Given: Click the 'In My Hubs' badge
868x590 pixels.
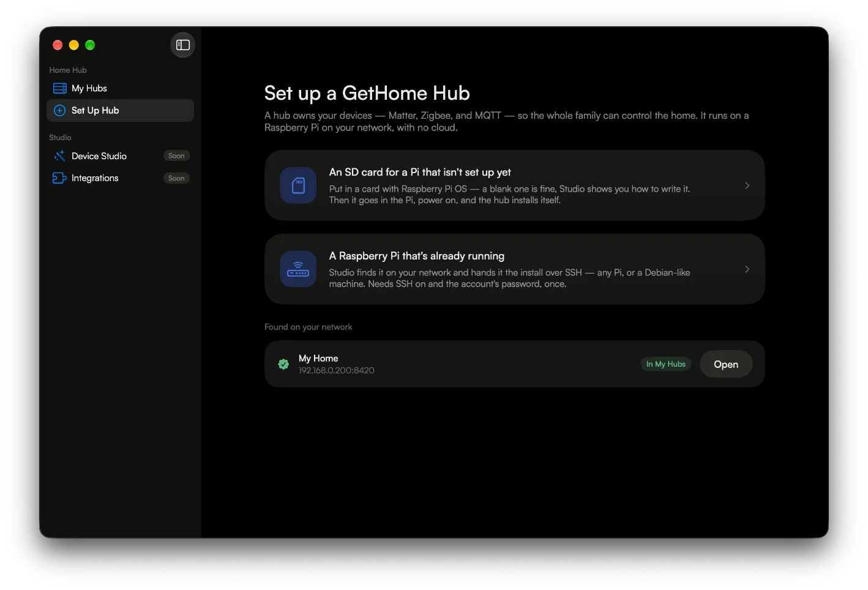Looking at the screenshot, I should [x=666, y=364].
